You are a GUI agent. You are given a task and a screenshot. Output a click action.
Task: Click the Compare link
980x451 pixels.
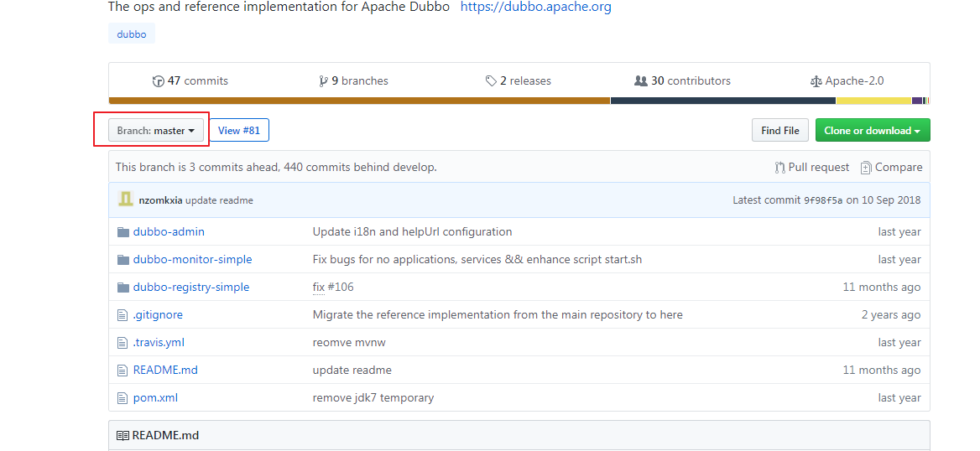click(x=891, y=168)
